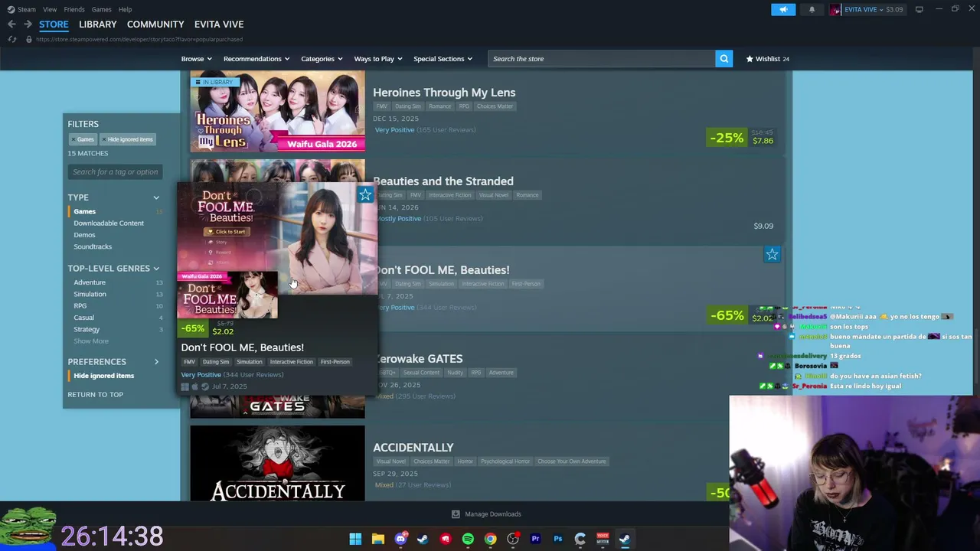Toggle the Demos type filter
Image resolution: width=980 pixels, height=551 pixels.
pos(84,235)
